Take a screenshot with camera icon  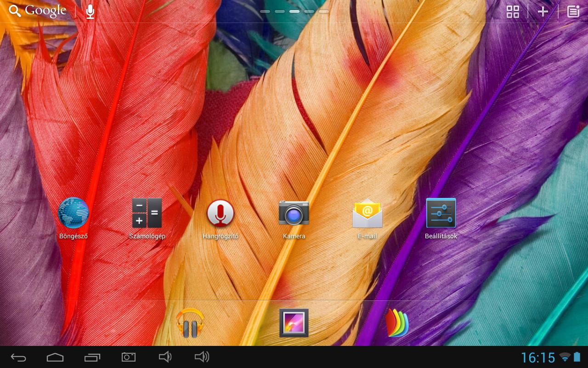point(129,357)
